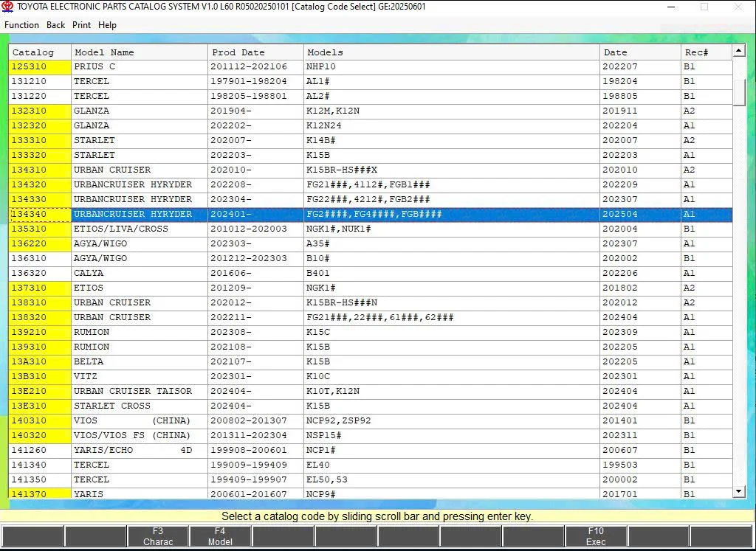
Task: Click the F3 Charac button
Action: pyautogui.click(x=158, y=536)
